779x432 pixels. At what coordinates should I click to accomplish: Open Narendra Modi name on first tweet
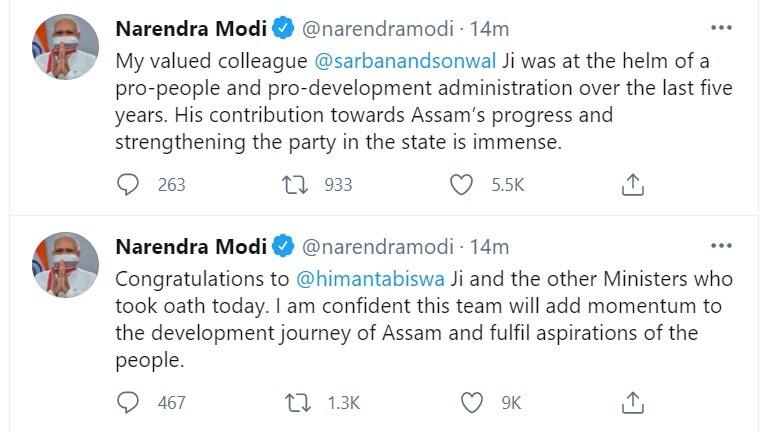[191, 30]
